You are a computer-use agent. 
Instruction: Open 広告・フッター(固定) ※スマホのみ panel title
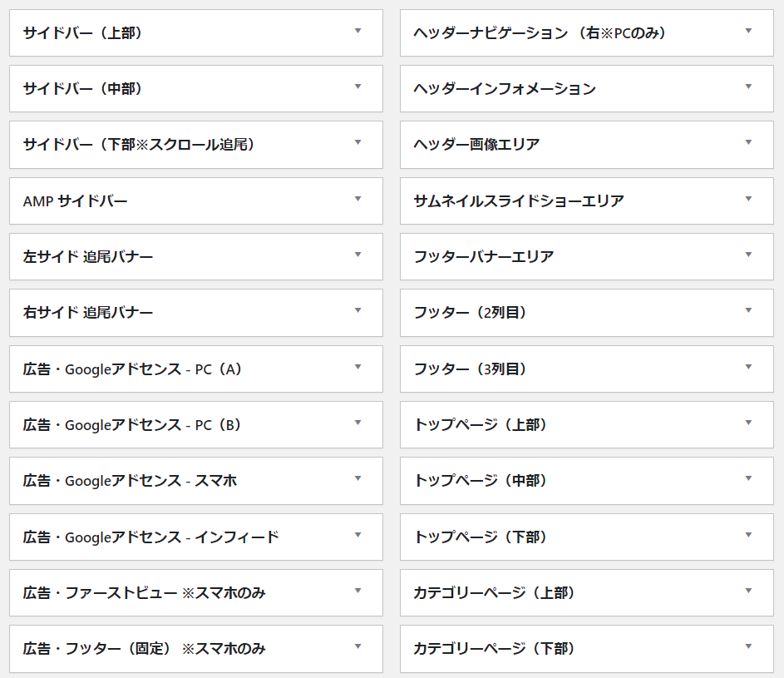[x=144, y=648]
